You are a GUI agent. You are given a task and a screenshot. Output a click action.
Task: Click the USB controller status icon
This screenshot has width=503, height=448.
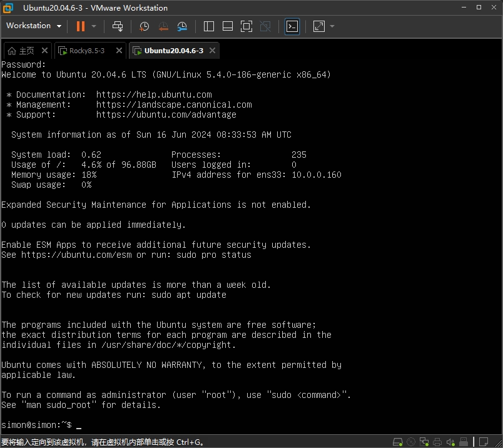tap(464, 442)
